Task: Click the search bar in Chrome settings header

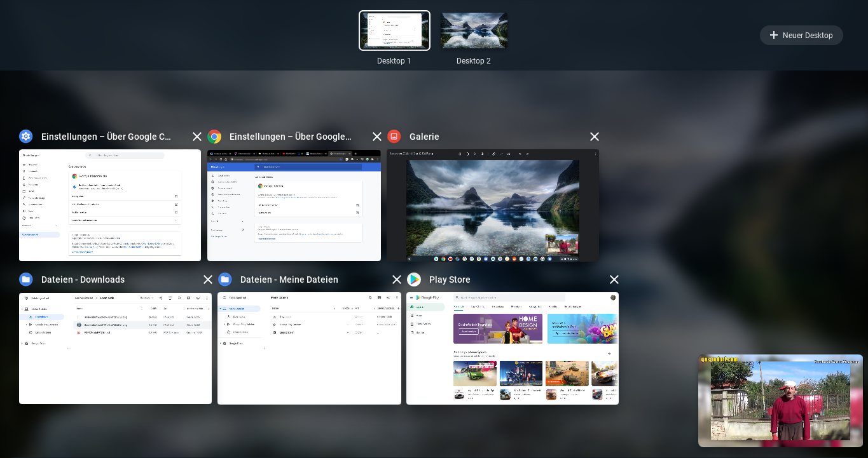Action: [x=307, y=167]
